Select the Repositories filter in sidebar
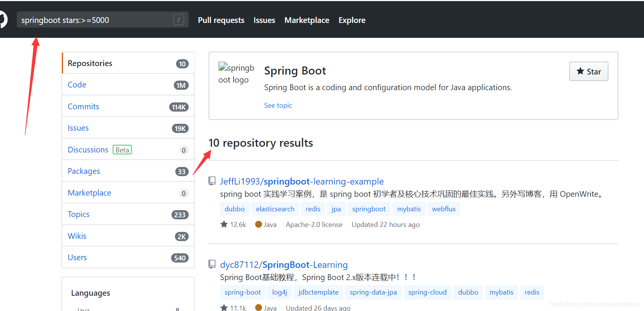 (128, 63)
